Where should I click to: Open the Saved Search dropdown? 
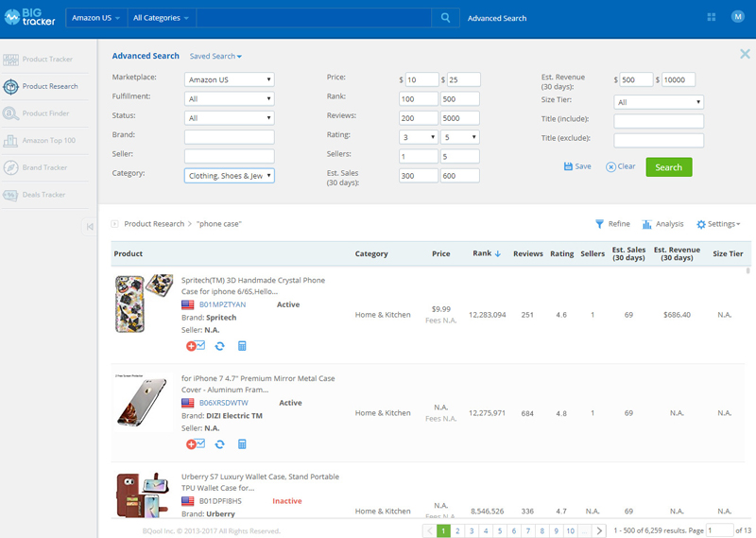click(x=215, y=57)
